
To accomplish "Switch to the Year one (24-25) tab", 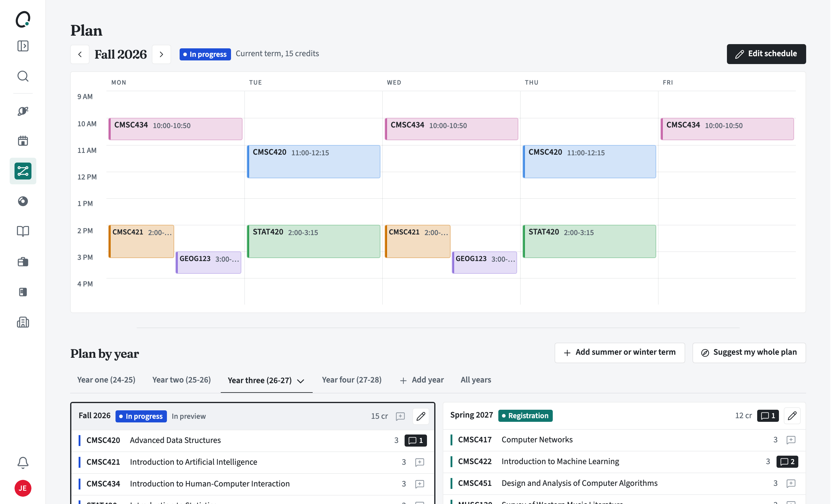I will tap(106, 380).
